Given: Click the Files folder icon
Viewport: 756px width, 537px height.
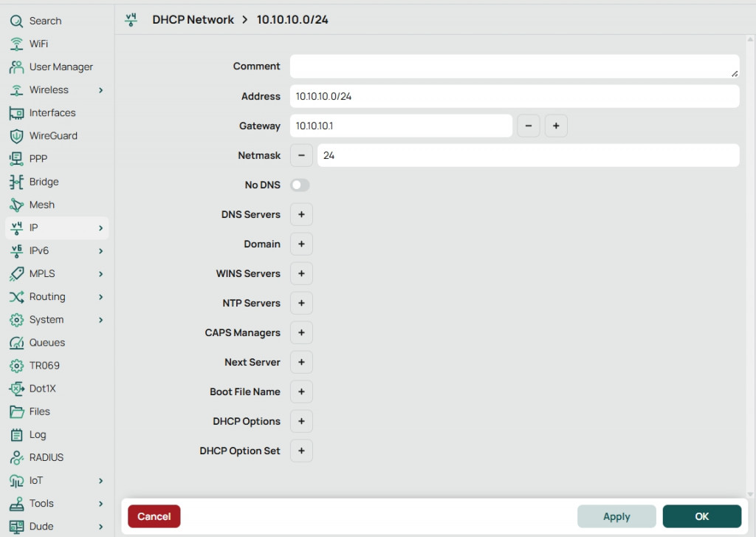Looking at the screenshot, I should [16, 411].
